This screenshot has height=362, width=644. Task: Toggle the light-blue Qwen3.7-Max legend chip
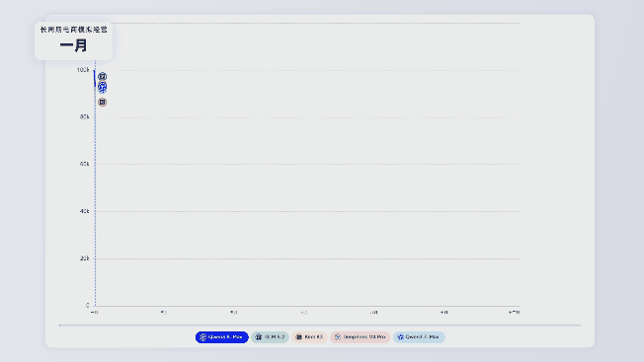[x=419, y=337]
